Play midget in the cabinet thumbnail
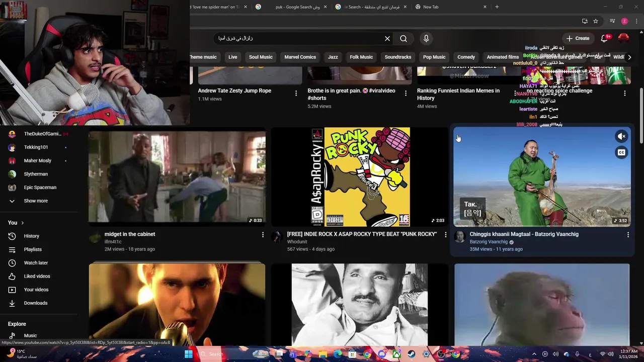The image size is (644, 362). [177, 176]
